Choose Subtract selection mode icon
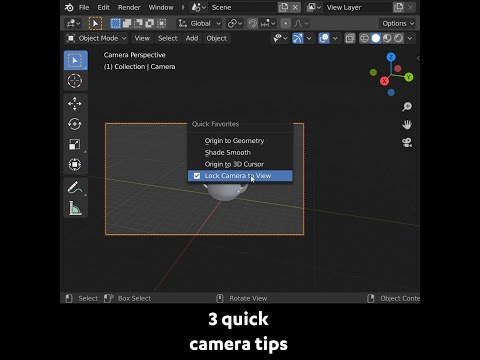The image size is (480, 360). (138, 23)
